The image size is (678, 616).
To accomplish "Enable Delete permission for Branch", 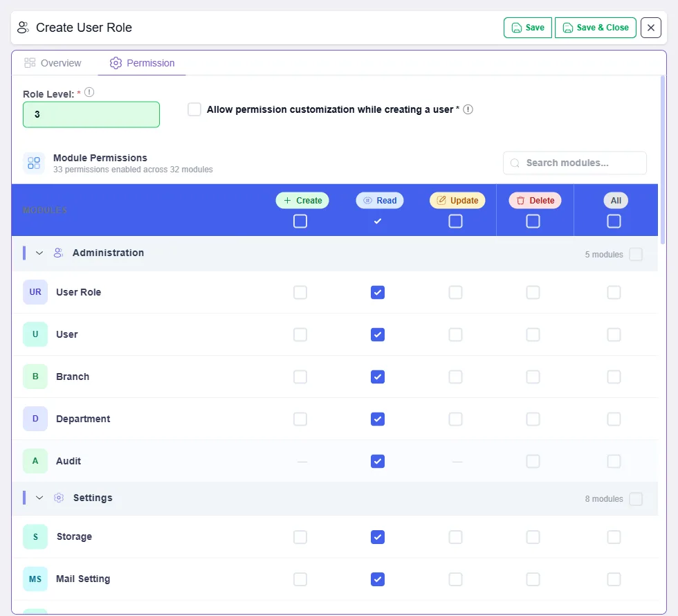I will [533, 377].
